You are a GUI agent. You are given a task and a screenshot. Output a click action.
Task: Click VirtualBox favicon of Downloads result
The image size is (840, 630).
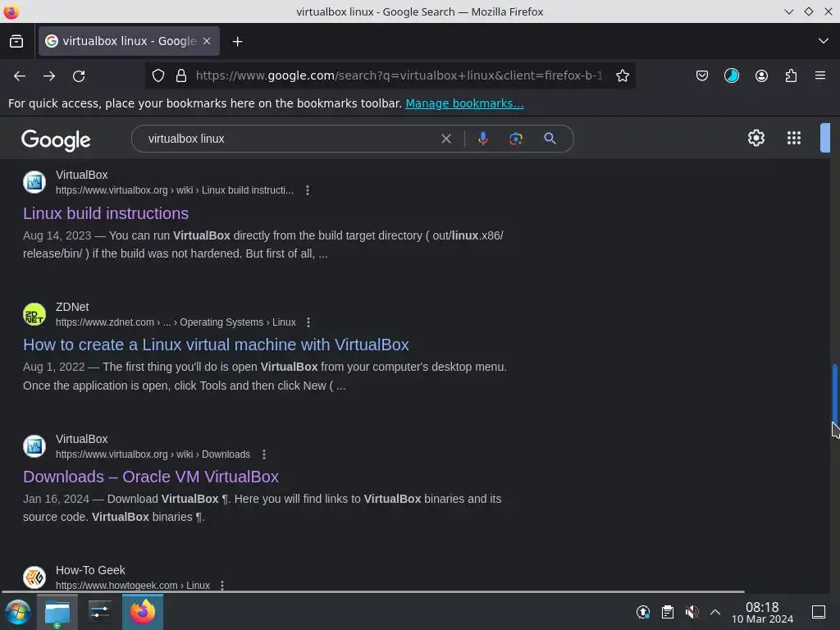(34, 446)
